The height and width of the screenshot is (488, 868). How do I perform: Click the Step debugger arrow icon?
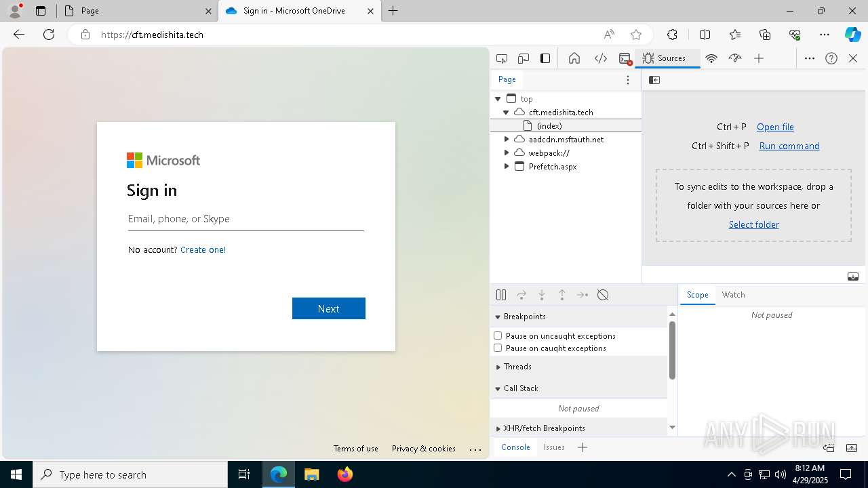click(x=583, y=295)
